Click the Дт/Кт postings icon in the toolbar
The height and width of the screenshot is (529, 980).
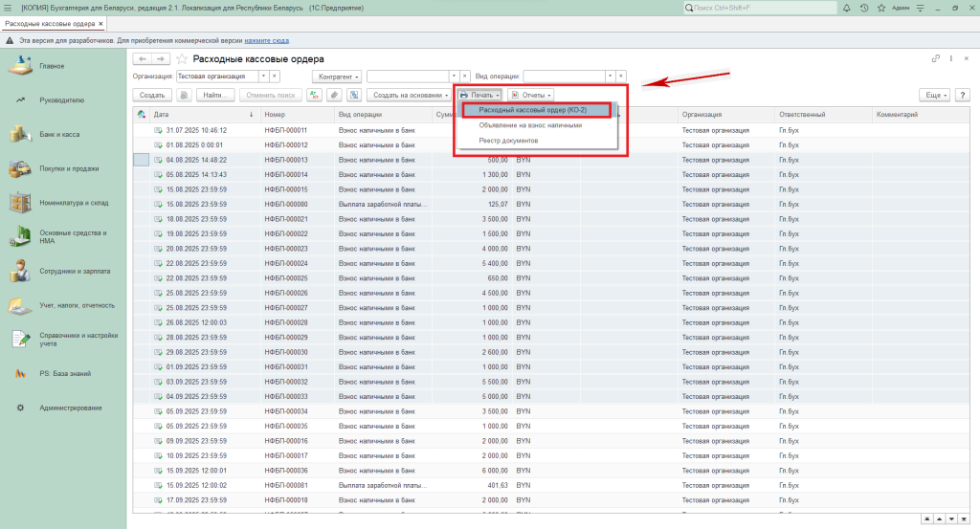point(314,96)
